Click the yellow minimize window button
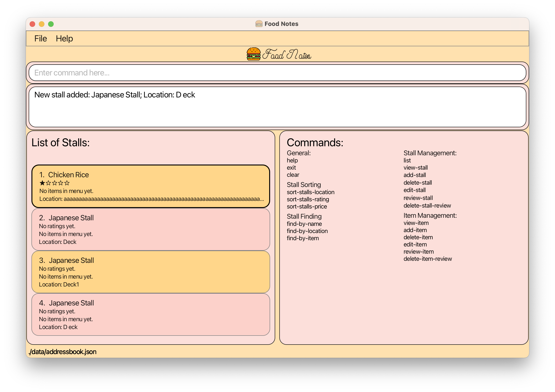The image size is (555, 392). [42, 24]
